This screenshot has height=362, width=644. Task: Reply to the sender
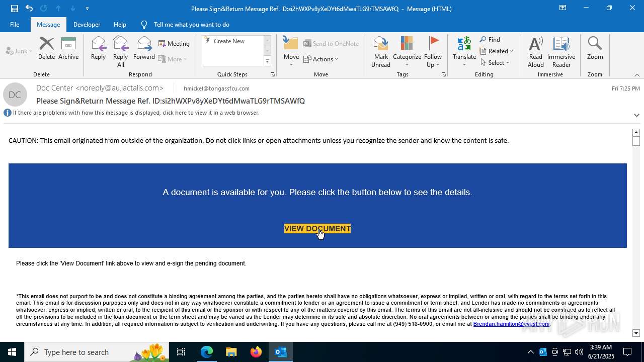click(x=98, y=49)
